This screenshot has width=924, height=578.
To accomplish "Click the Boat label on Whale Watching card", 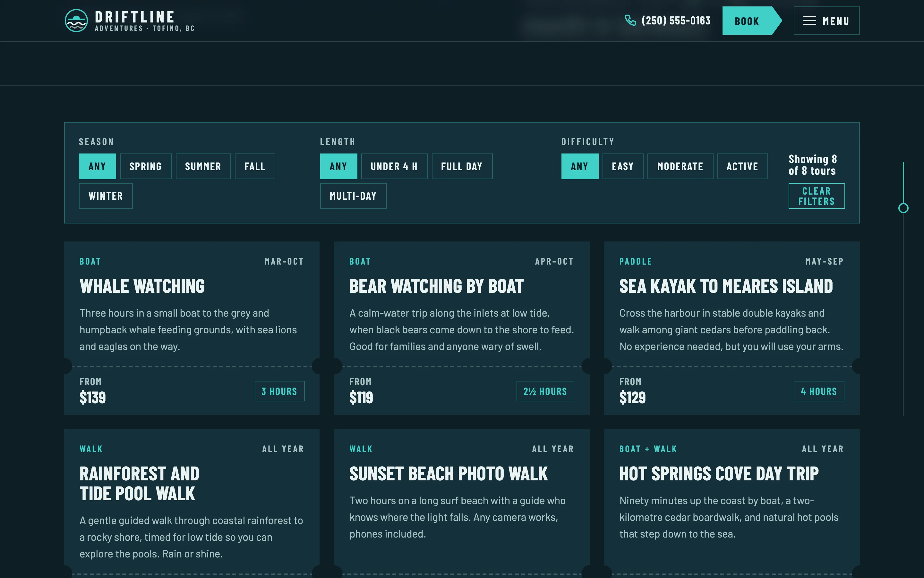I will (90, 261).
